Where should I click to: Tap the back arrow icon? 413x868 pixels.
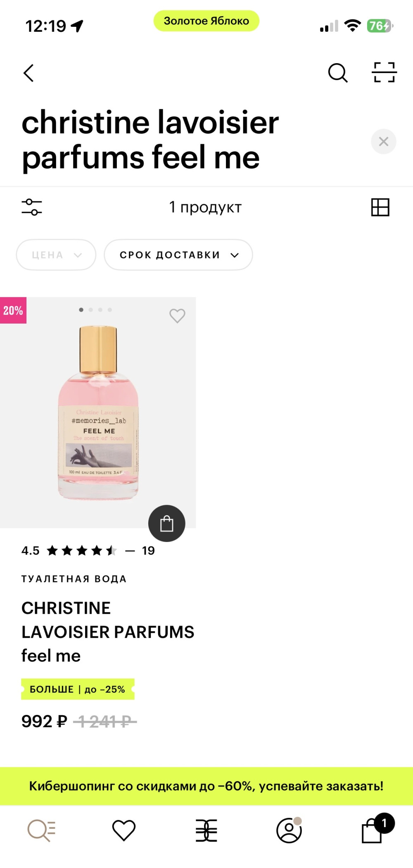point(28,73)
